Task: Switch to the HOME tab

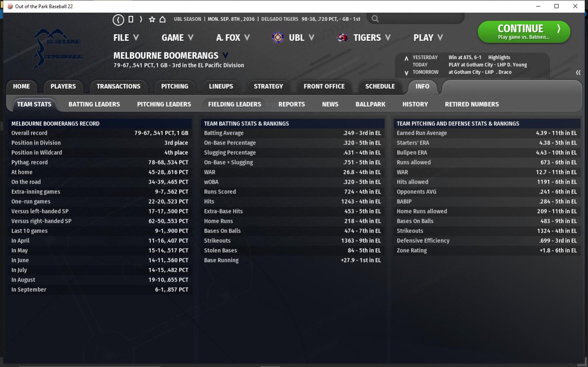Action: 21,87
